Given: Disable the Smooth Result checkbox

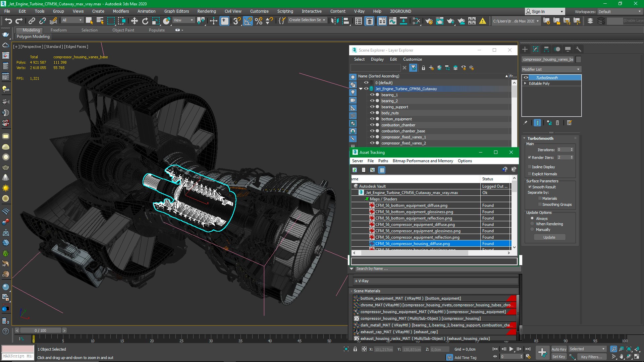Looking at the screenshot, I should (530, 187).
